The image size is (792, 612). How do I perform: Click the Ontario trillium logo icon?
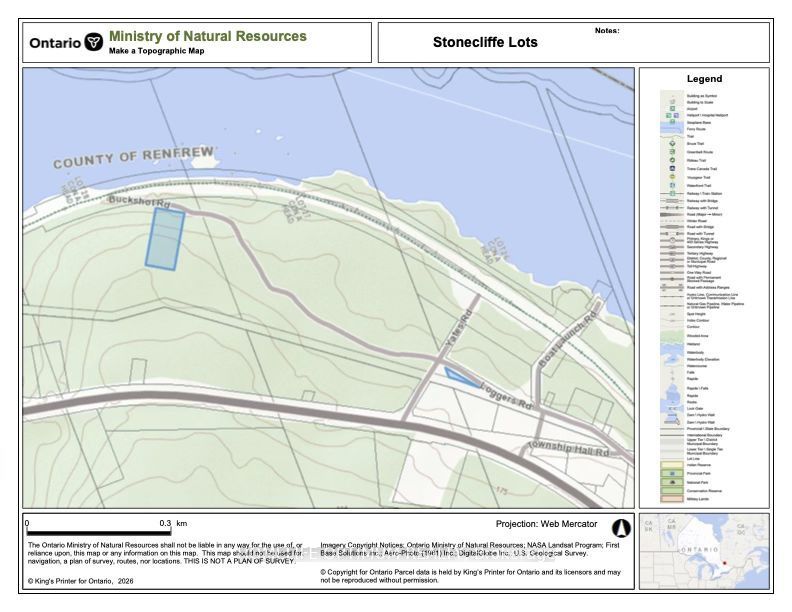click(x=93, y=41)
